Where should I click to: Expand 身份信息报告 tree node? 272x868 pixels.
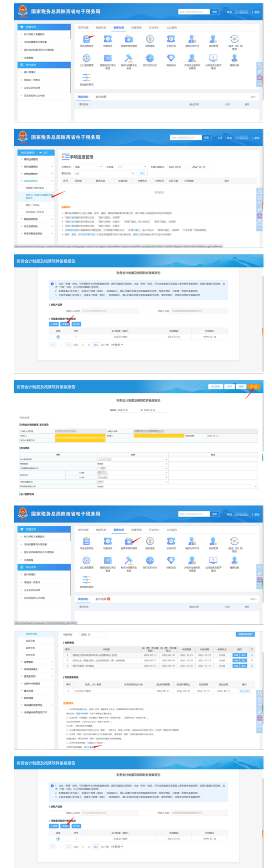(52, 167)
